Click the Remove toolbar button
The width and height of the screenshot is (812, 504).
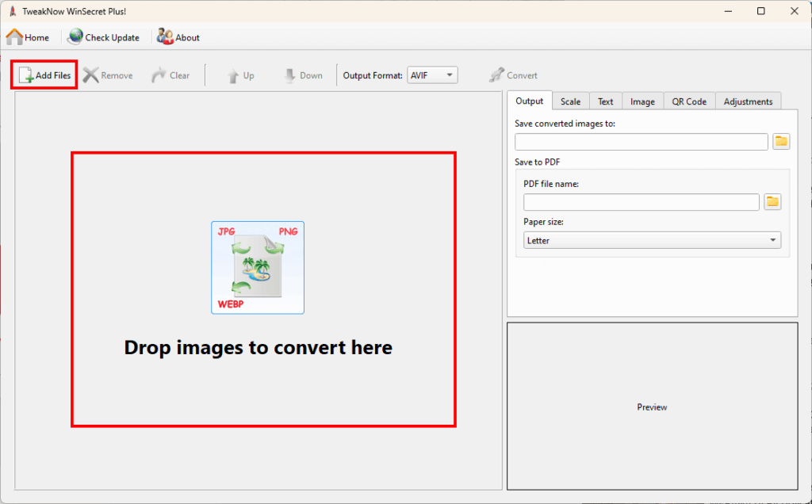point(108,75)
